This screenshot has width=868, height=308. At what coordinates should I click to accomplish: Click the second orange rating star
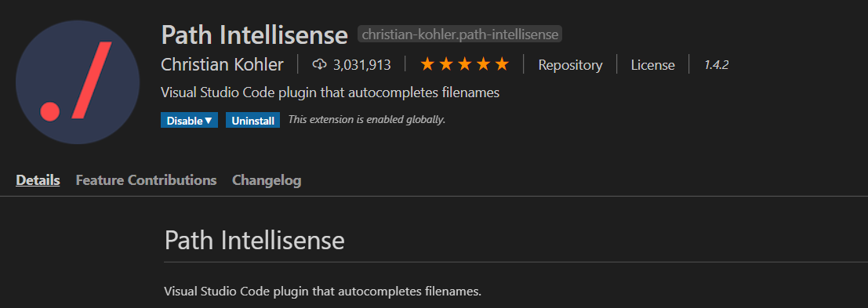[x=446, y=65]
